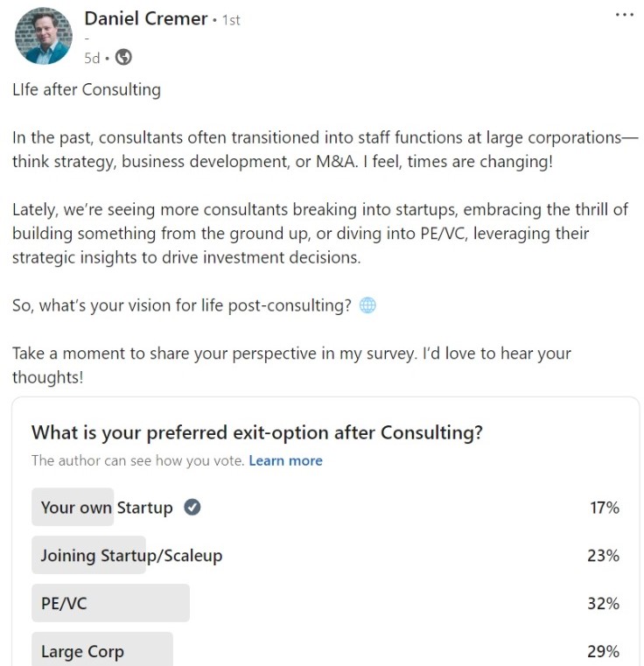Click the globe visibility icon beside 5d
The width and height of the screenshot is (644, 666).
123,57
